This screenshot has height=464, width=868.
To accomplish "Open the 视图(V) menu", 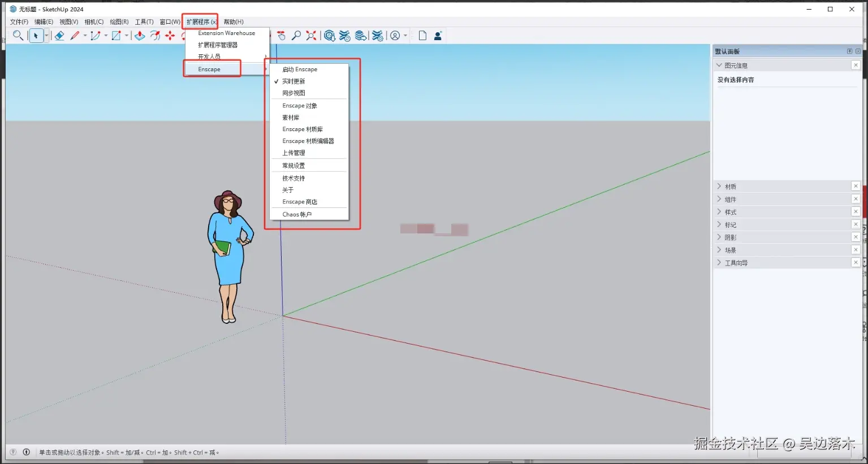I will (68, 22).
